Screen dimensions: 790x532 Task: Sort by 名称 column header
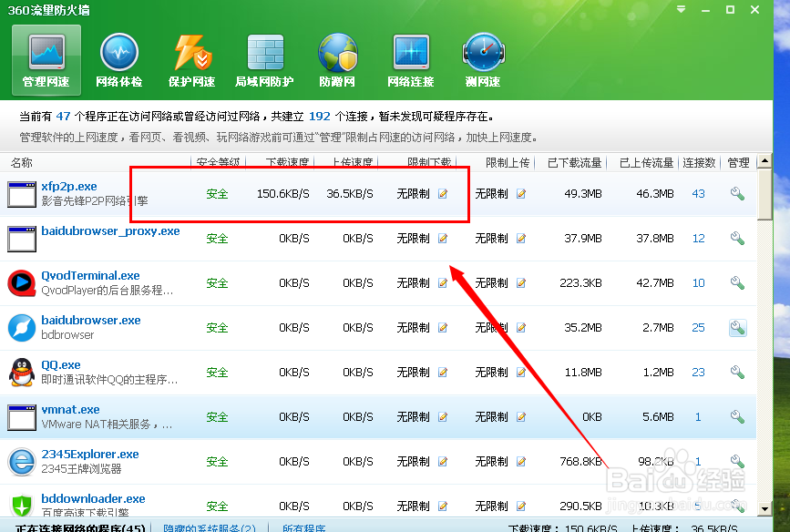tap(22, 163)
